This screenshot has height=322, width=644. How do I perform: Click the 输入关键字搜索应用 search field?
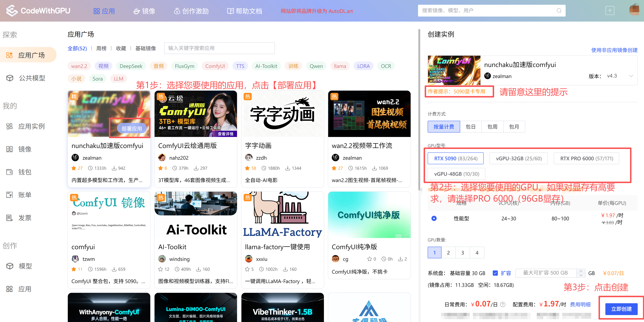[x=219, y=48]
